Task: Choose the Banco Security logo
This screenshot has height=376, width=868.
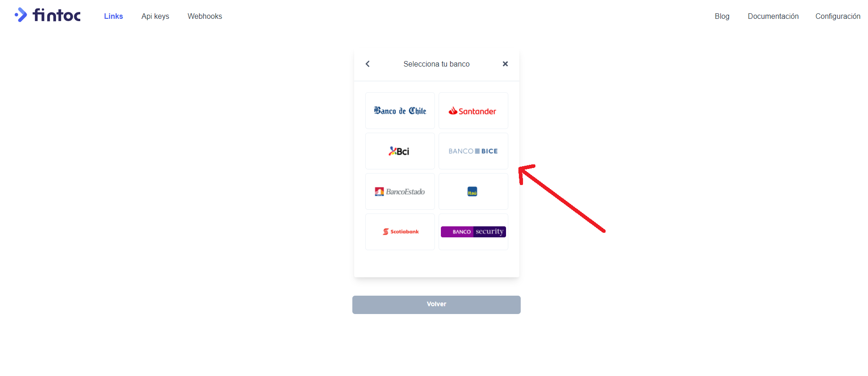Action: click(x=473, y=232)
